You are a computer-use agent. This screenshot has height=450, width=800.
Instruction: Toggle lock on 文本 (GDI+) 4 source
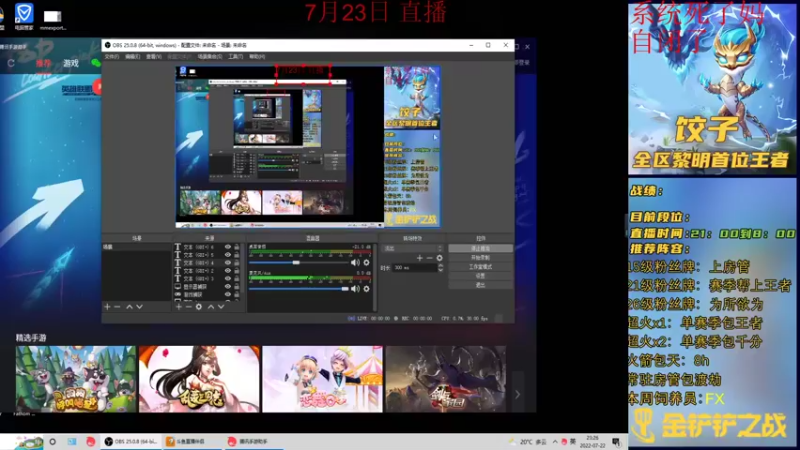point(237,263)
